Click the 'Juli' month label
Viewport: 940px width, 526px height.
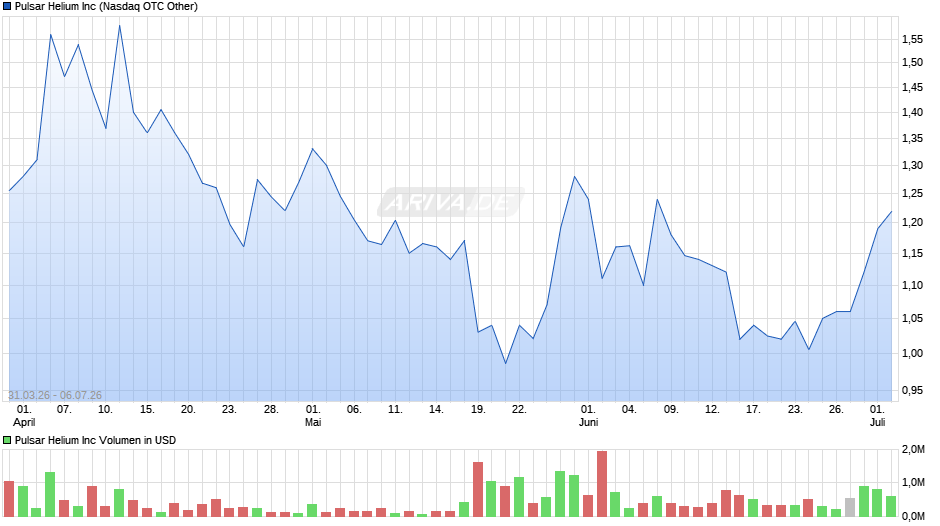coord(877,422)
